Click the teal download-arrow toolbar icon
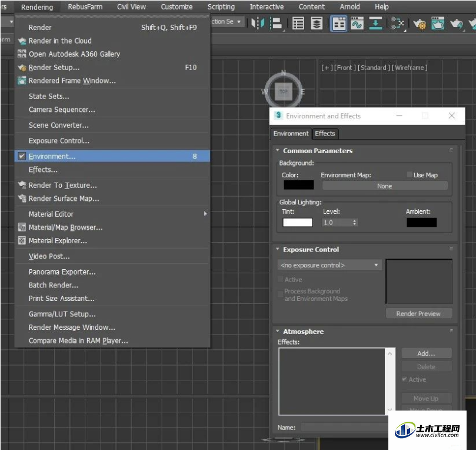The height and width of the screenshot is (450, 476). point(375,23)
